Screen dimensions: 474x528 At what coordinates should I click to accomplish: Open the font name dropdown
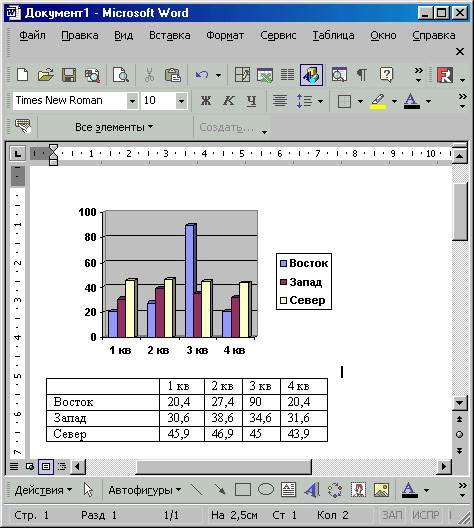coord(132,101)
